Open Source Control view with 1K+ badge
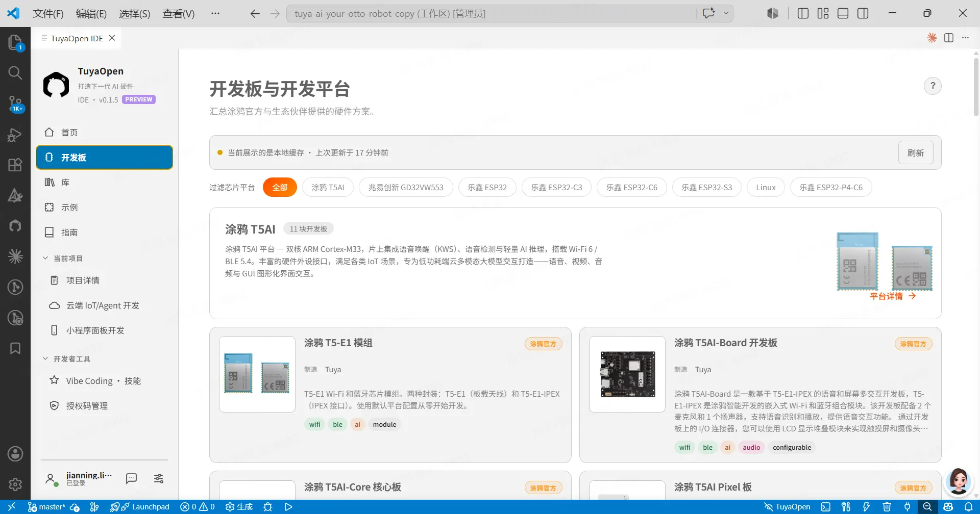Image resolution: width=980 pixels, height=514 pixels. point(15,104)
